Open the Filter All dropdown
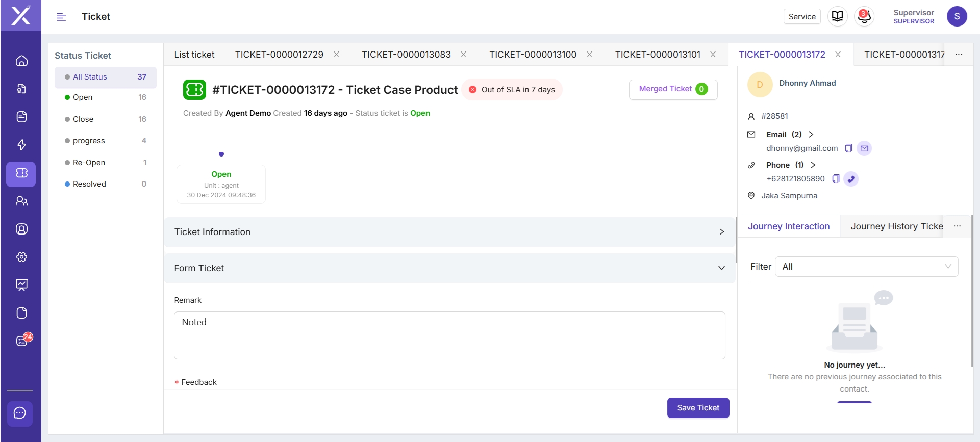980x442 pixels. (866, 267)
